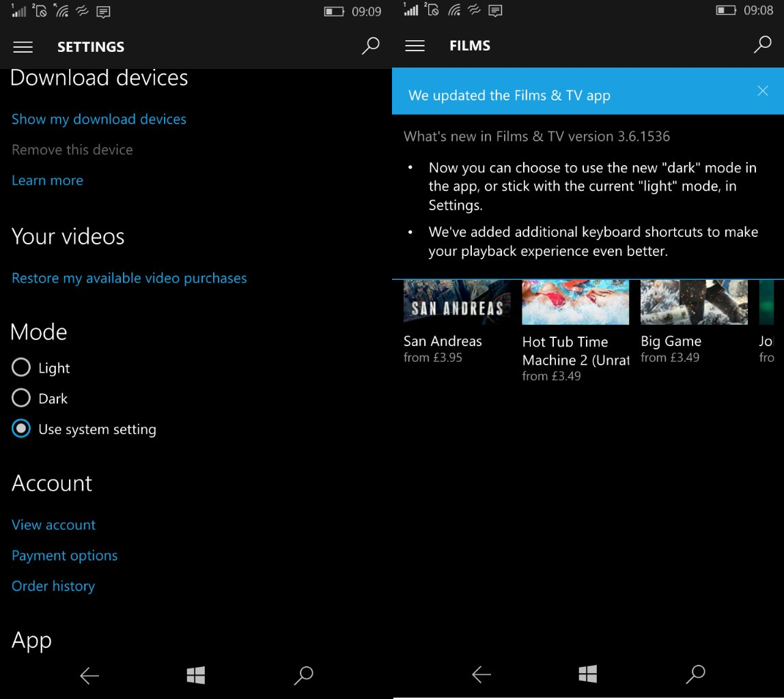784x699 pixels.
Task: Tap the Windows Start button under Films screen
Action: tap(587, 674)
